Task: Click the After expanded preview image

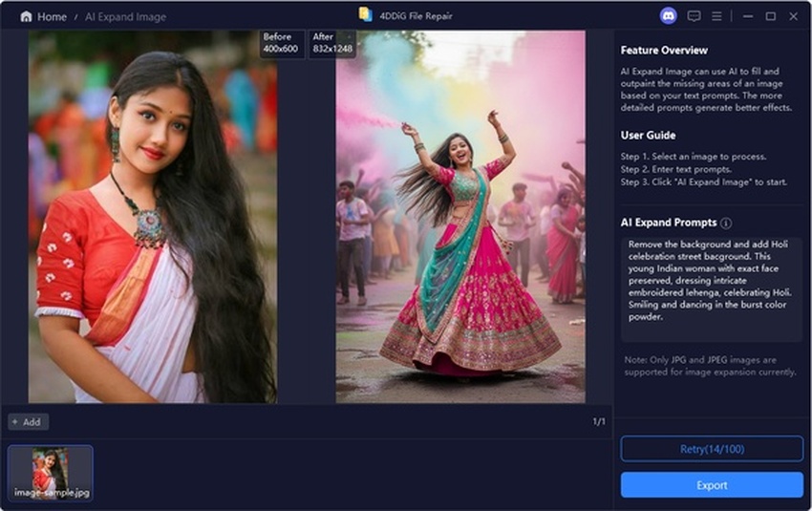Action: [460, 217]
